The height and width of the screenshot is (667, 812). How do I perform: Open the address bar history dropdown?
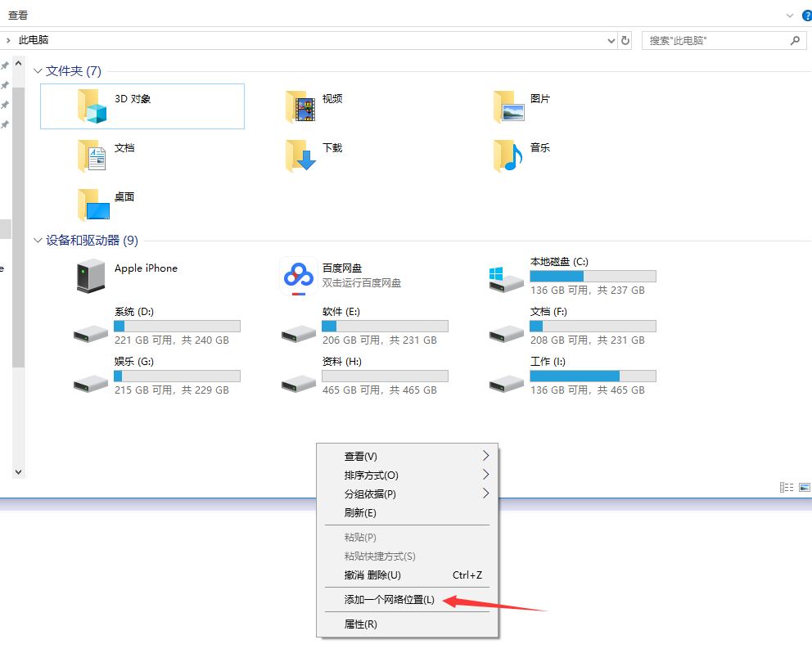[x=611, y=40]
